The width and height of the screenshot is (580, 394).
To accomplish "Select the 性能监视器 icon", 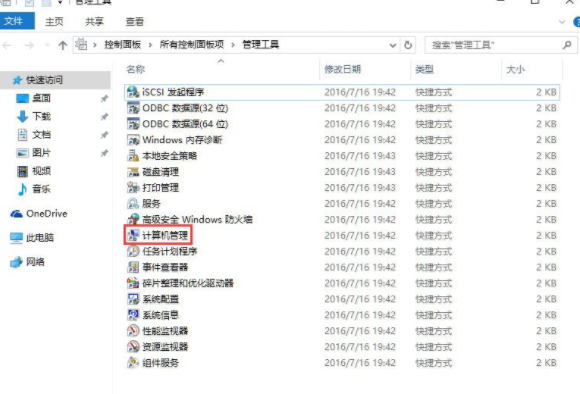I will [133, 330].
